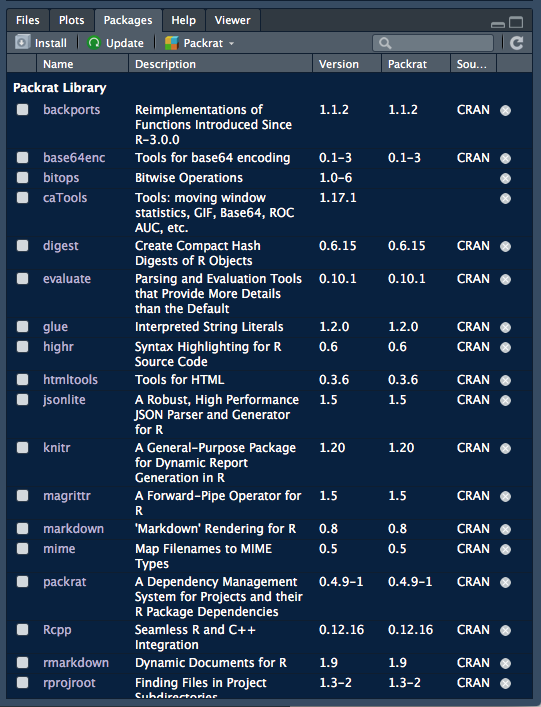Screen dimensions: 541x707
Task: Remove the digest package via its X icon
Action: (505, 246)
